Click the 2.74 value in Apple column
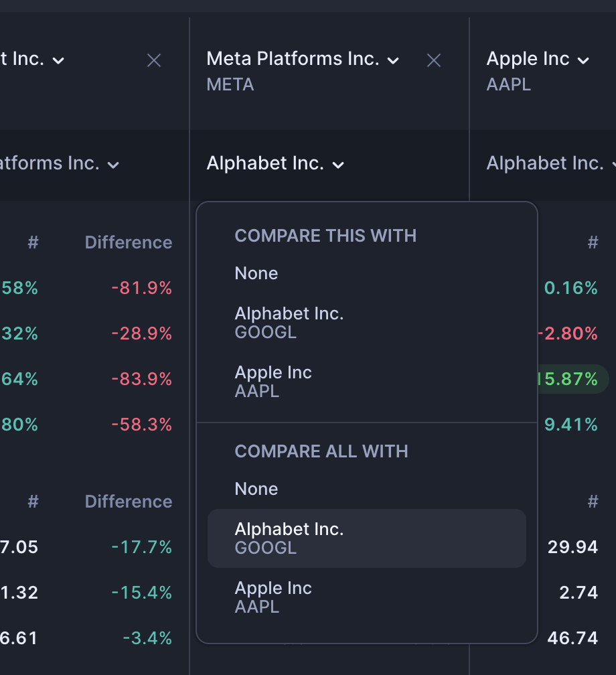This screenshot has width=616, height=675. pyautogui.click(x=579, y=593)
